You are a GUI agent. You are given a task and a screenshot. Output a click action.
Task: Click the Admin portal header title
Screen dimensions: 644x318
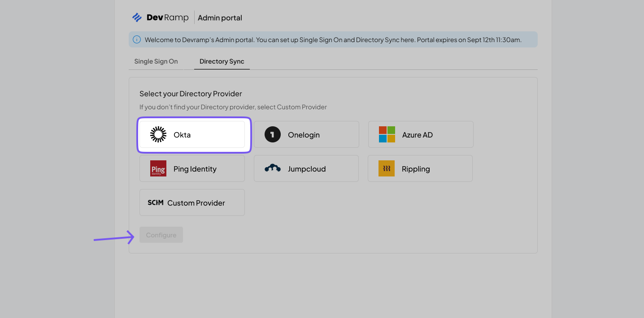tap(220, 18)
